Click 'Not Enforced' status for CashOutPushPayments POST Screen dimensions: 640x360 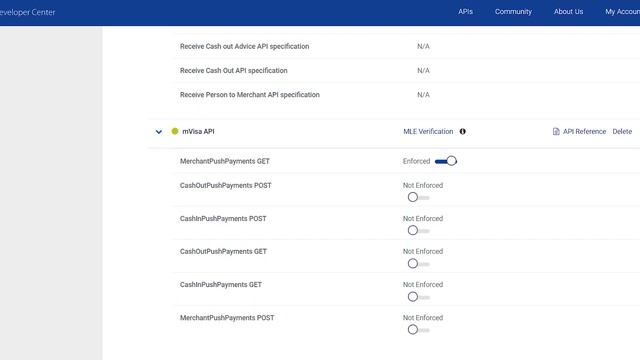point(423,185)
